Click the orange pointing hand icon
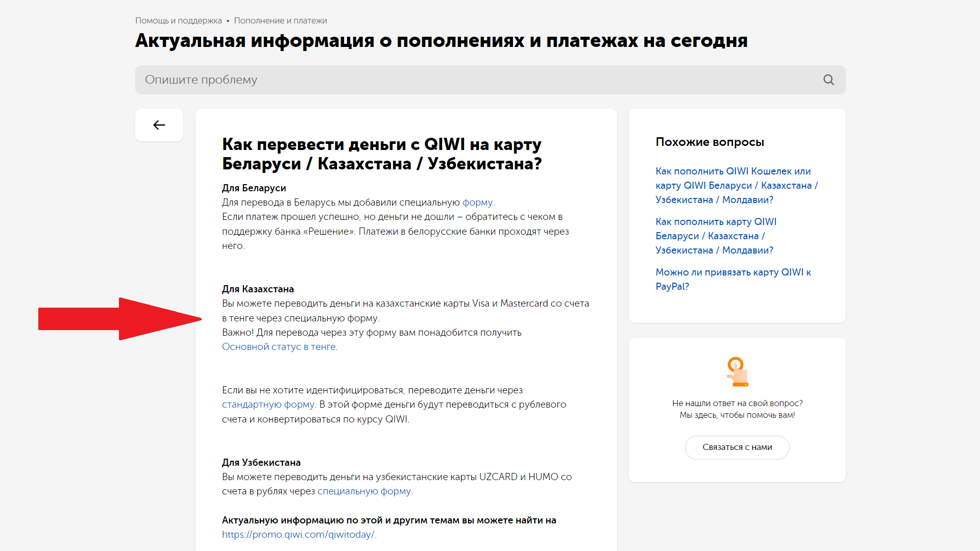This screenshot has height=551, width=980. point(737,371)
